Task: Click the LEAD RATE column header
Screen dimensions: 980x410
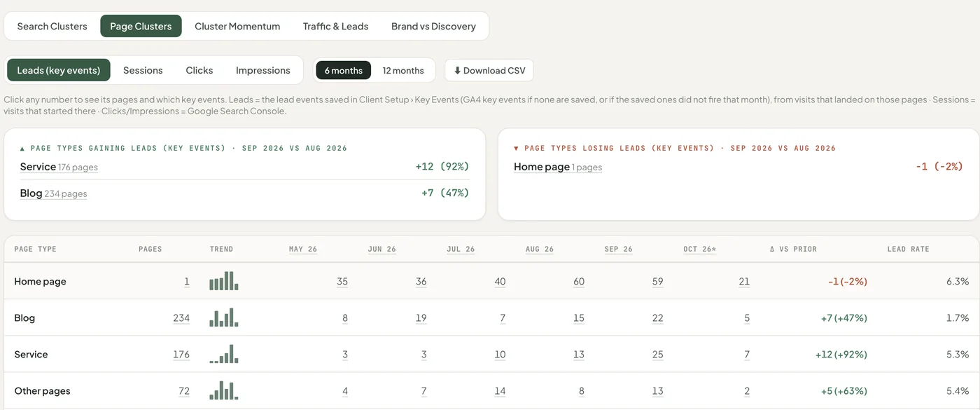Action: pyautogui.click(x=908, y=249)
